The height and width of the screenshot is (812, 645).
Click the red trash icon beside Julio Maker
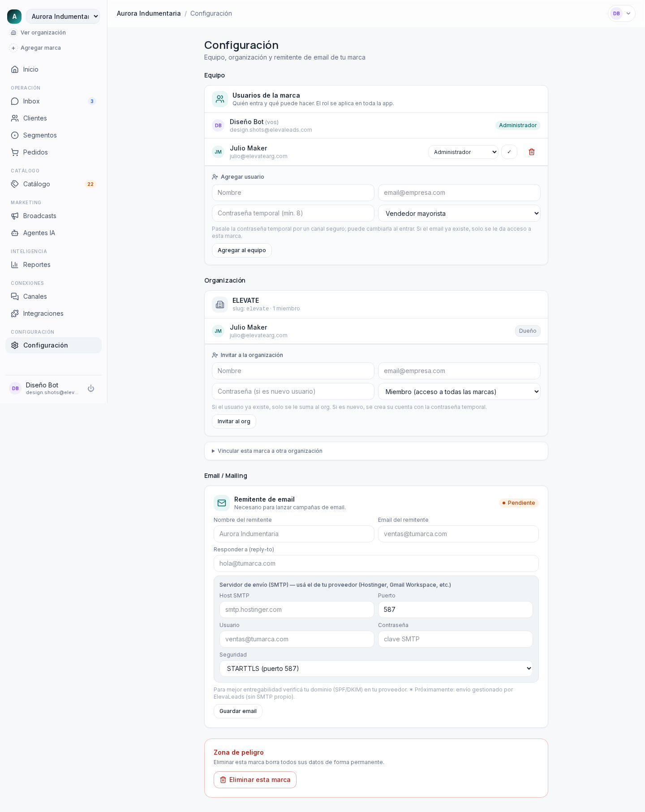coord(532,152)
